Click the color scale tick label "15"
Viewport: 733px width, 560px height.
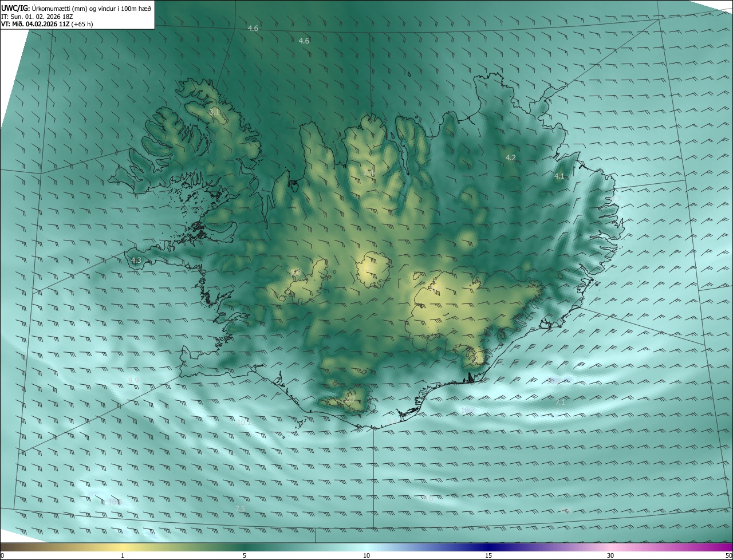[488, 555]
